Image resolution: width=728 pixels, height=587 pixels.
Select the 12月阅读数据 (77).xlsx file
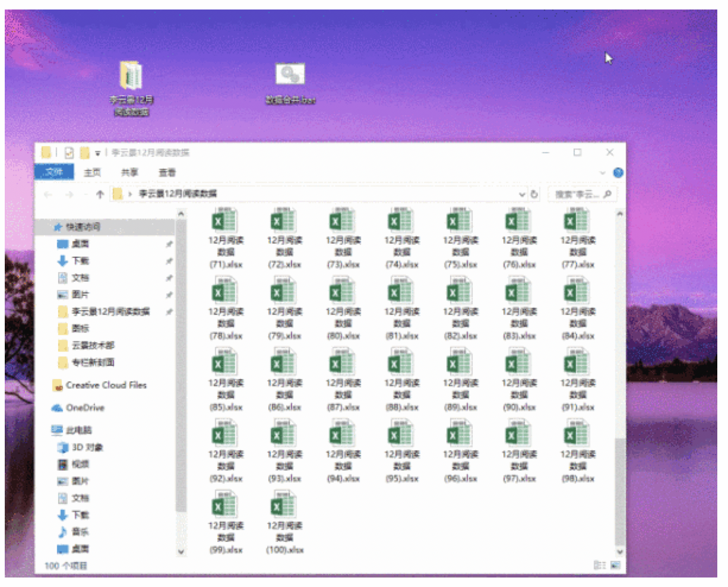[578, 239]
